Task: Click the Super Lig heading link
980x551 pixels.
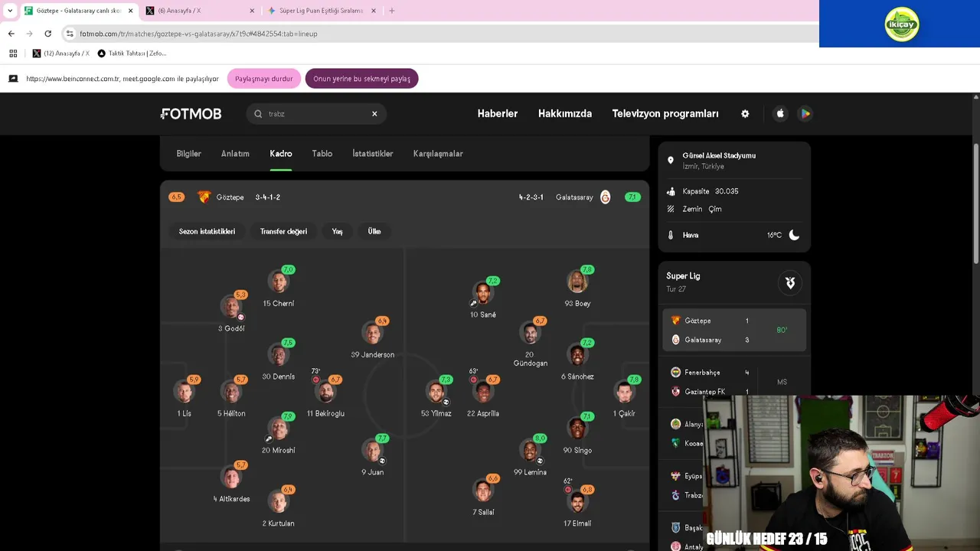Action: click(x=683, y=276)
